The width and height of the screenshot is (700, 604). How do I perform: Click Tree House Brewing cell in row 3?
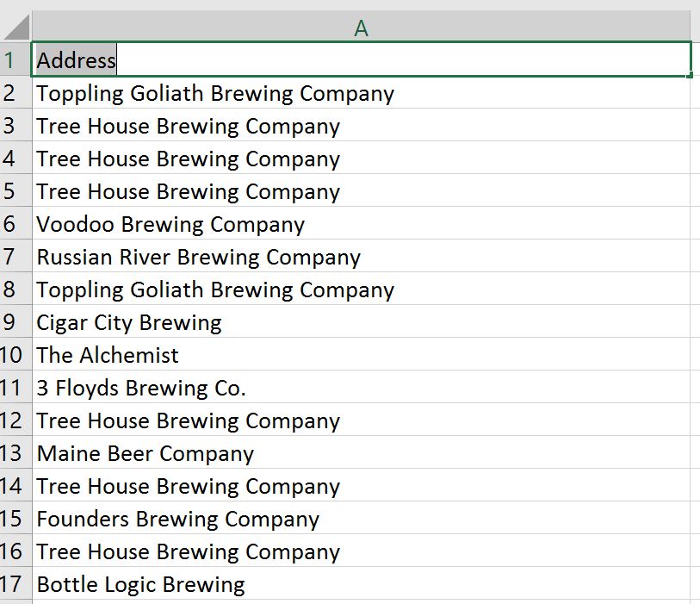pyautogui.click(x=189, y=127)
